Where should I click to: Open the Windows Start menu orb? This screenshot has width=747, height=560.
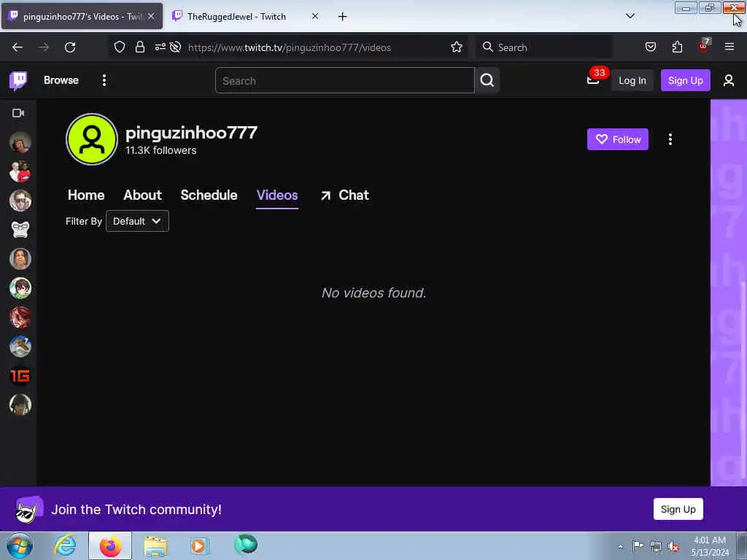pyautogui.click(x=20, y=545)
